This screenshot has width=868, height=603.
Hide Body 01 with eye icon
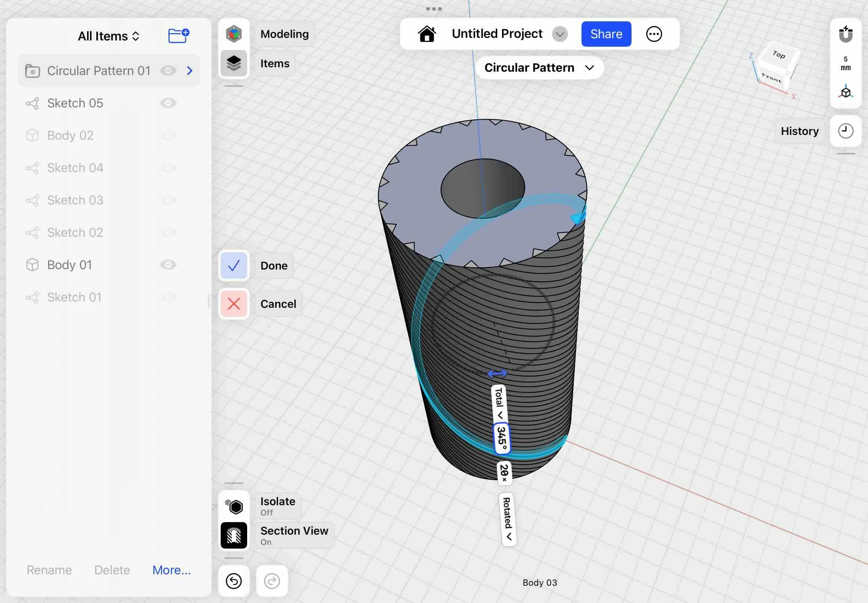(x=168, y=265)
